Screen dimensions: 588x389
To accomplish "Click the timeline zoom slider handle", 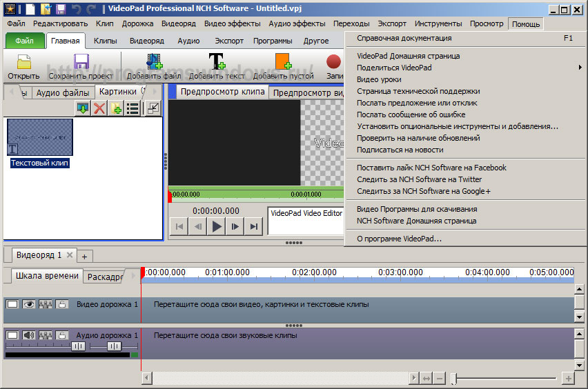I will (x=453, y=379).
